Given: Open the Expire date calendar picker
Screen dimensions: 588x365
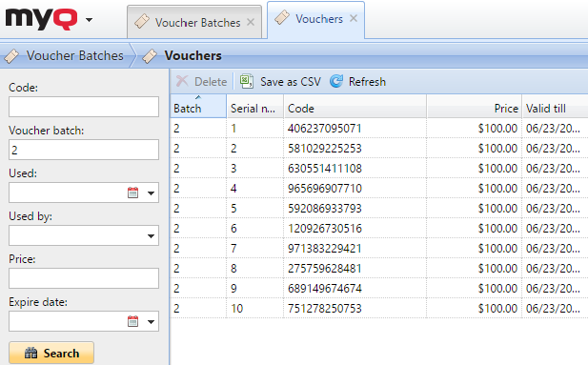Looking at the screenshot, I should [132, 321].
